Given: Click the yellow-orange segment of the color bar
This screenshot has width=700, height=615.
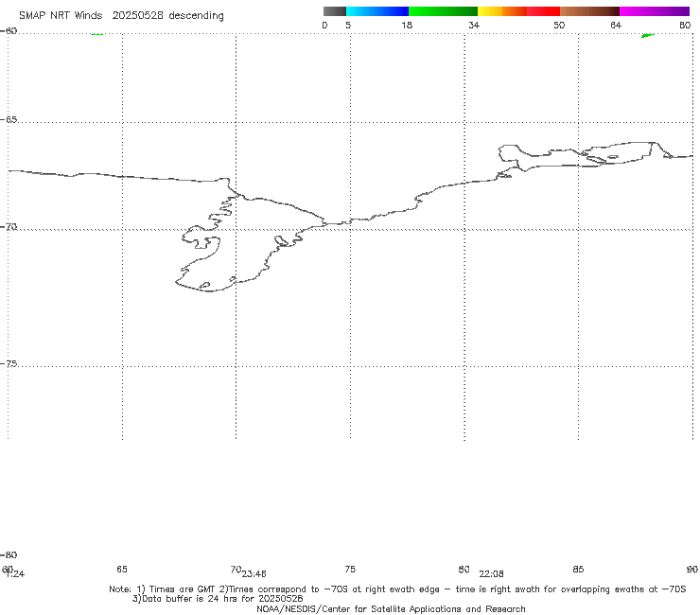Looking at the screenshot, I should pyautogui.click(x=501, y=11).
